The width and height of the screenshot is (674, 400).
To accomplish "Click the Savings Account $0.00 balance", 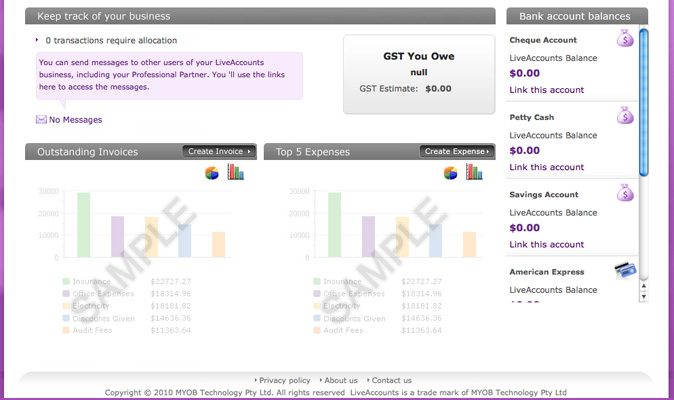I will point(524,228).
